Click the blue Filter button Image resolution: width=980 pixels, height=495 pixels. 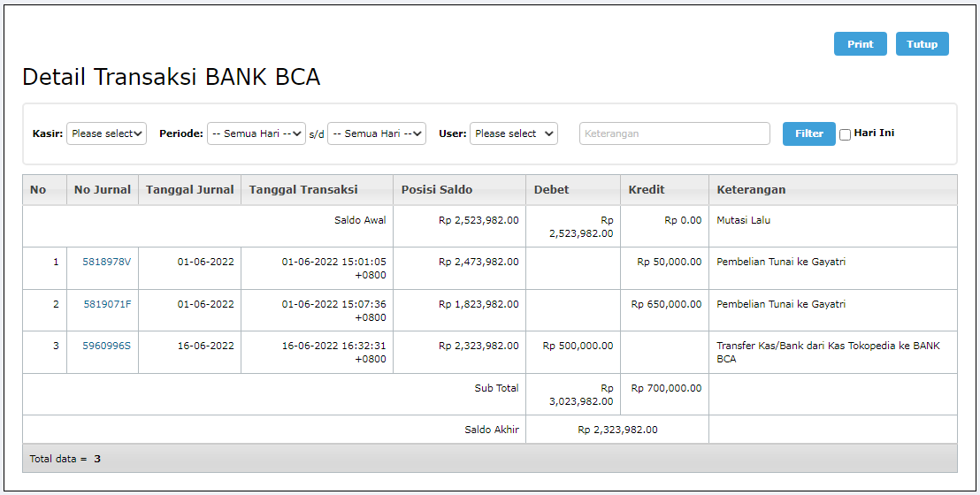(x=808, y=133)
